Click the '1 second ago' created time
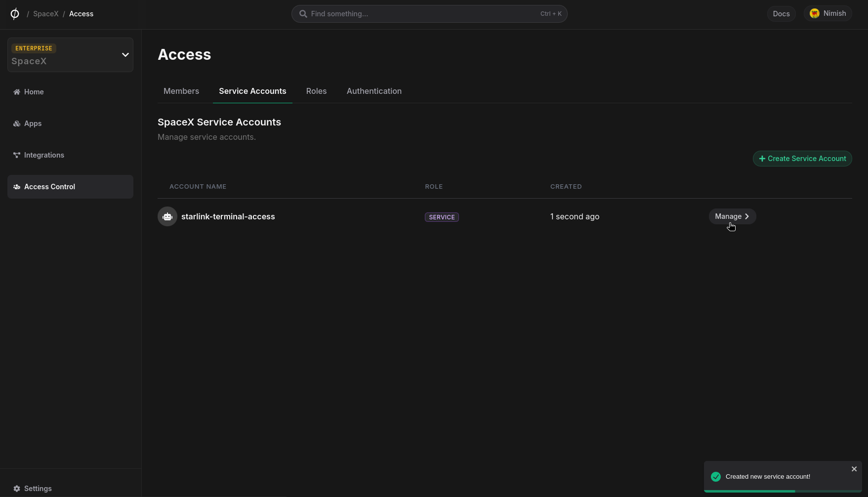Image resolution: width=868 pixels, height=497 pixels. pyautogui.click(x=575, y=216)
